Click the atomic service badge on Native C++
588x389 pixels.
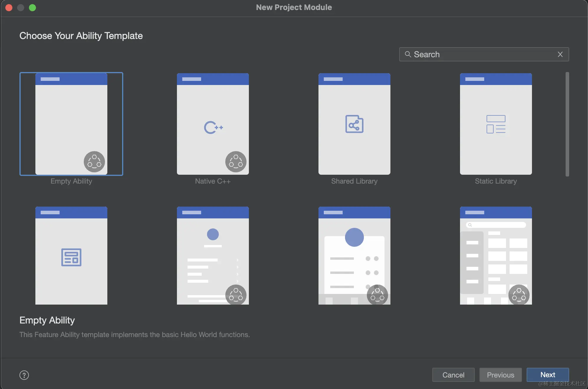click(236, 162)
